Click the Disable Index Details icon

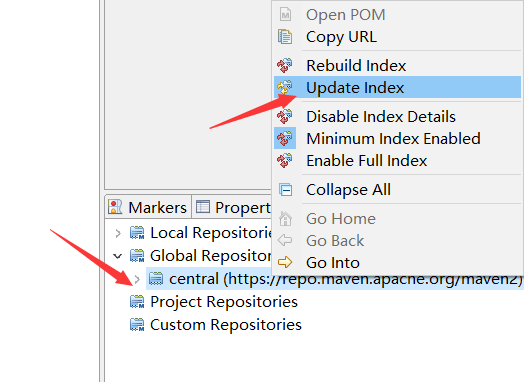(285, 116)
